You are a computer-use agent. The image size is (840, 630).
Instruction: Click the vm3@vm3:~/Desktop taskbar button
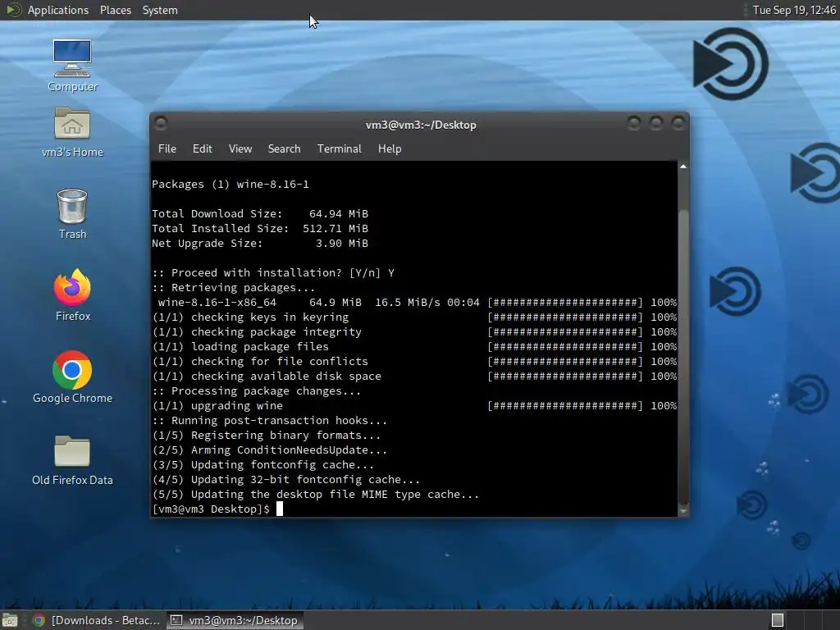(x=234, y=620)
